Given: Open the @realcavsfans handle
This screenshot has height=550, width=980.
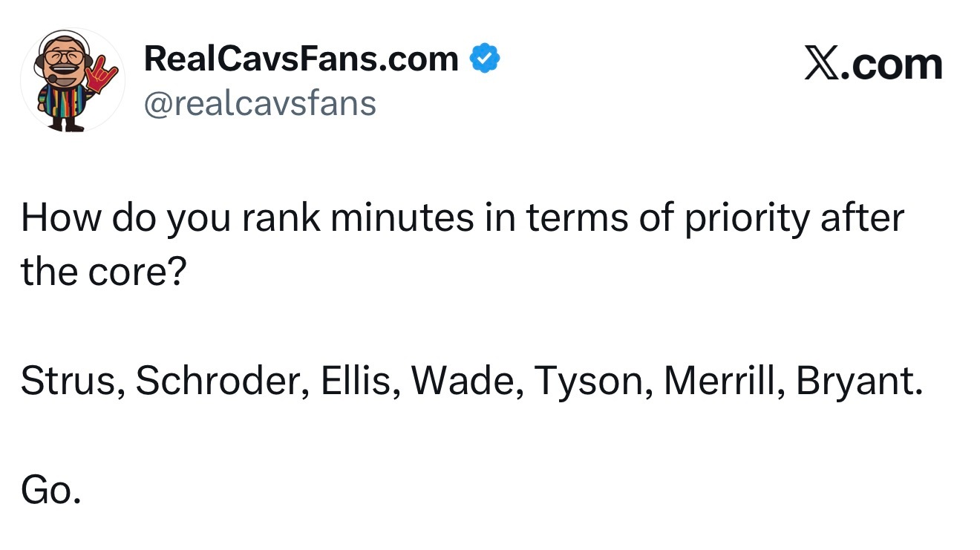Looking at the screenshot, I should (260, 103).
